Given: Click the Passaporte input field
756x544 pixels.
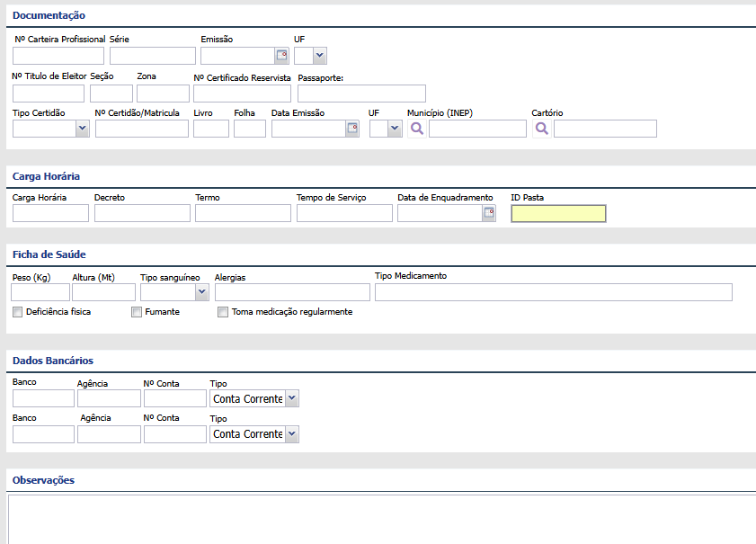Looking at the screenshot, I should [361, 94].
